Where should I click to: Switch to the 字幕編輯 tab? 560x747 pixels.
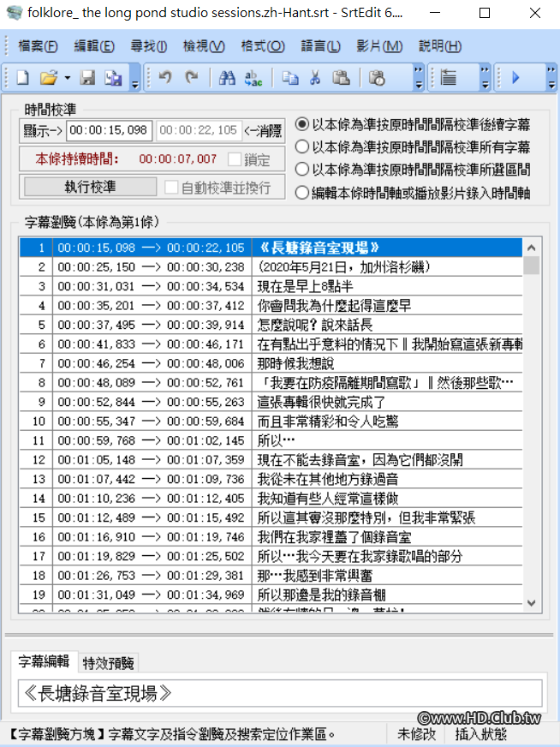(x=44, y=661)
